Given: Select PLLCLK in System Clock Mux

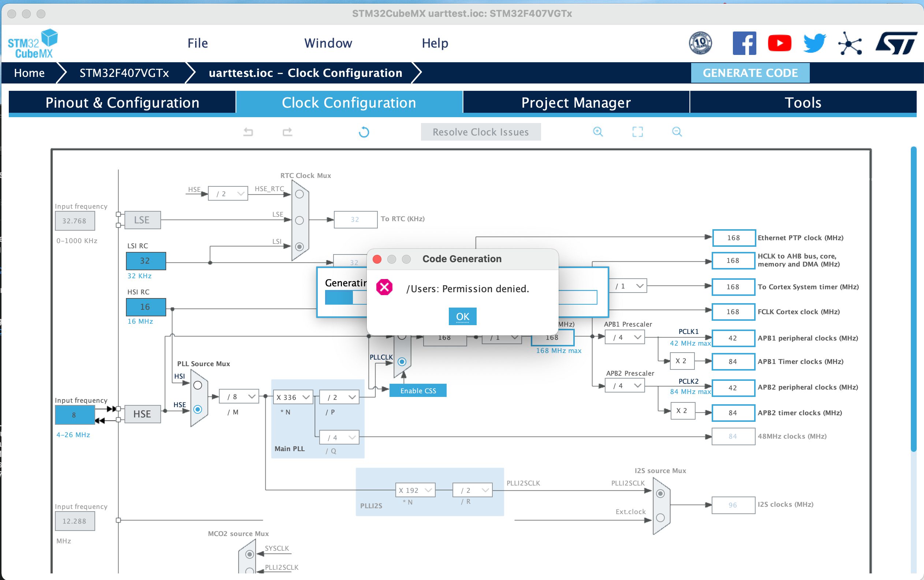Looking at the screenshot, I should point(402,361).
